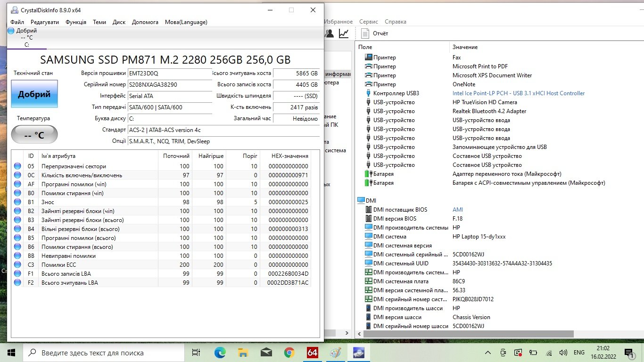The height and width of the screenshot is (362, 644).
Task: Click the volume speaker icon in system tray
Action: click(562, 353)
